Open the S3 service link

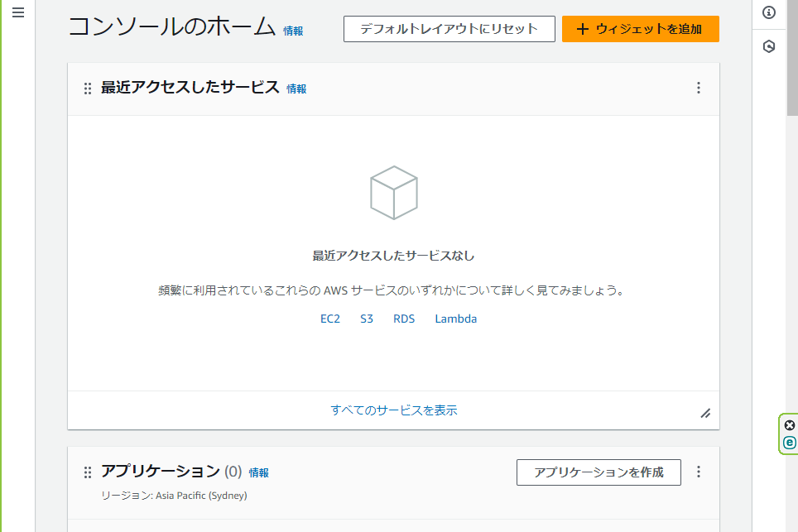click(367, 319)
